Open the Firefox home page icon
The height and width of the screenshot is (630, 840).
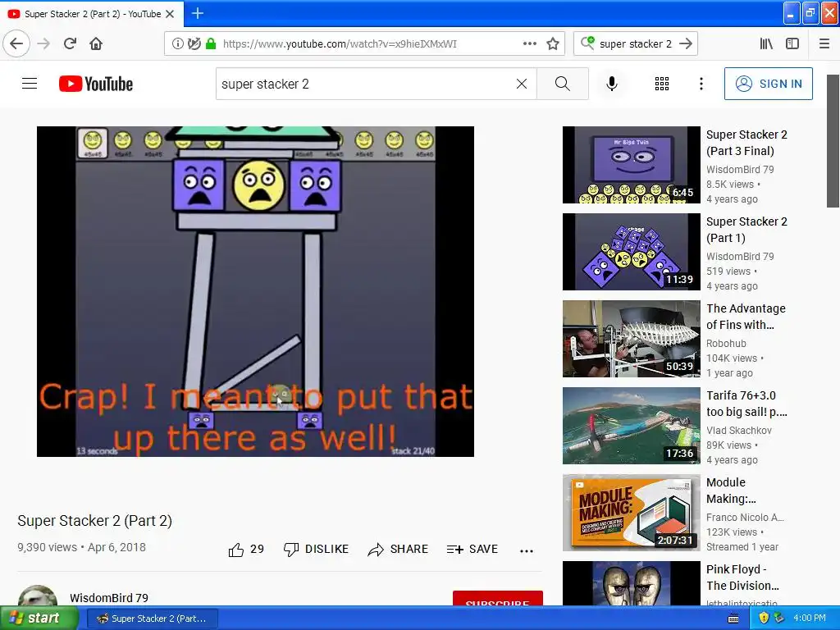(96, 43)
